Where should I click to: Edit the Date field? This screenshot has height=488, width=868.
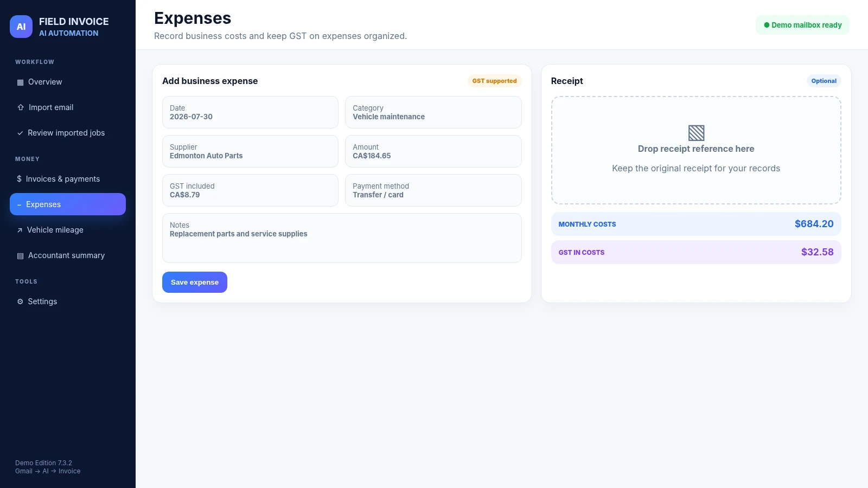coord(250,112)
